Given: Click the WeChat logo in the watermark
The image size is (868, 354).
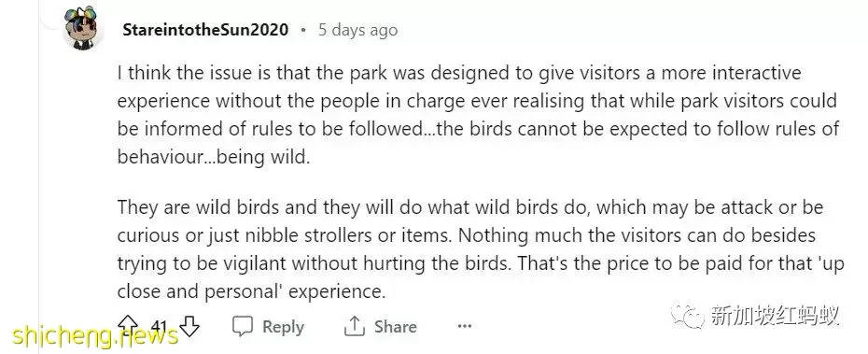Looking at the screenshot, I should coord(688,316).
